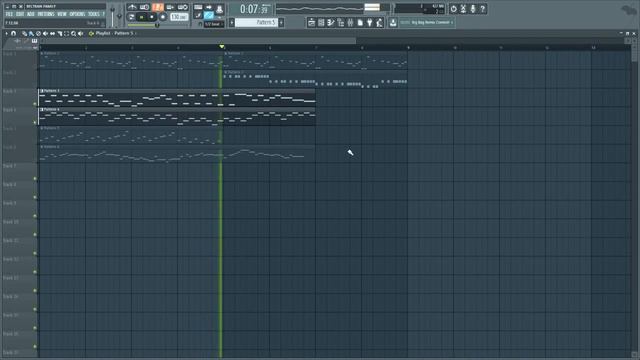Click the question mark help icon at top right
Image resolution: width=640 pixels, height=360 pixels.
click(x=482, y=9)
